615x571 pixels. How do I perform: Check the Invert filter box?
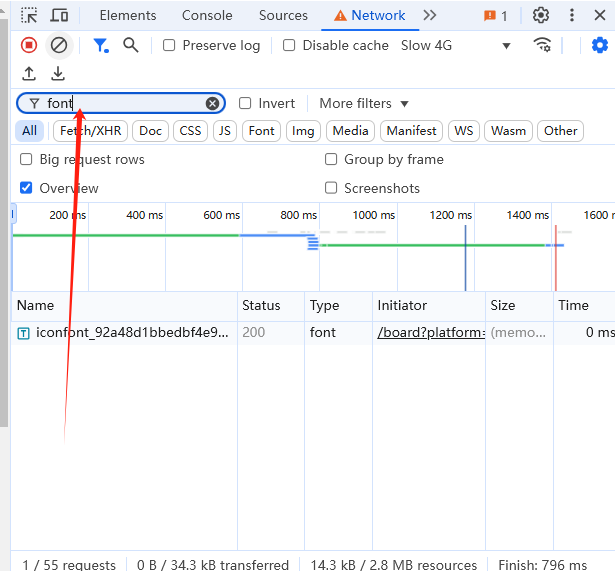pos(245,103)
